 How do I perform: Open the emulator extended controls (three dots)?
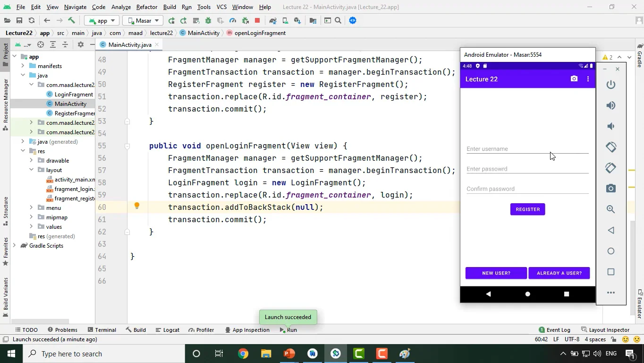click(x=611, y=293)
